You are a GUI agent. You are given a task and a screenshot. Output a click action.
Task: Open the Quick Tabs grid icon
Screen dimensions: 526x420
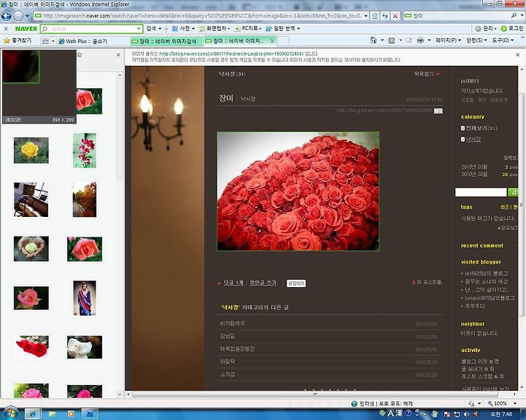[45, 41]
